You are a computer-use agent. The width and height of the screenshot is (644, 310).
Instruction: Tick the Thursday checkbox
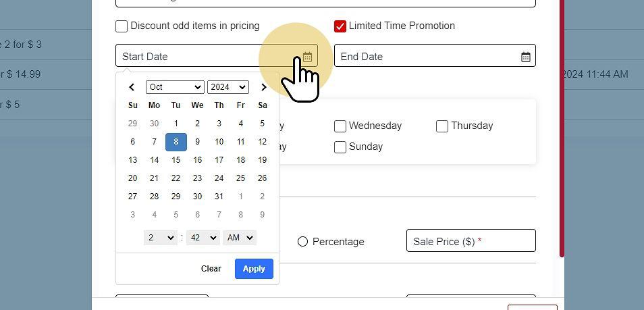442,126
